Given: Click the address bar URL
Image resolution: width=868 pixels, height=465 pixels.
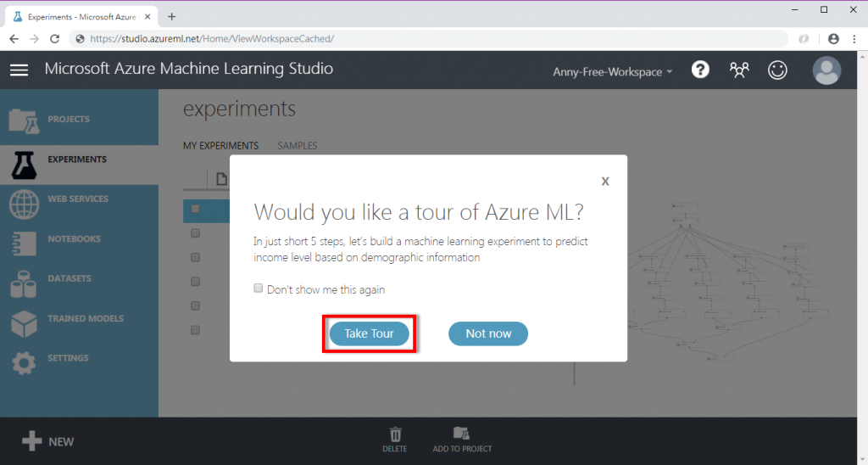Looking at the screenshot, I should (x=212, y=39).
